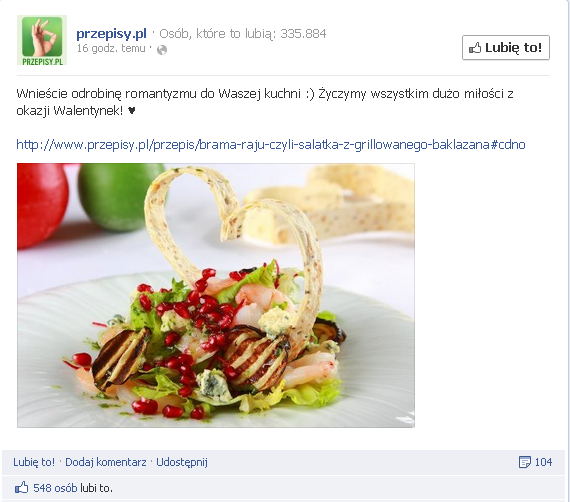Open the salad photo with heart-shaped tortilla
The height and width of the screenshot is (502, 570).
pyautogui.click(x=216, y=295)
